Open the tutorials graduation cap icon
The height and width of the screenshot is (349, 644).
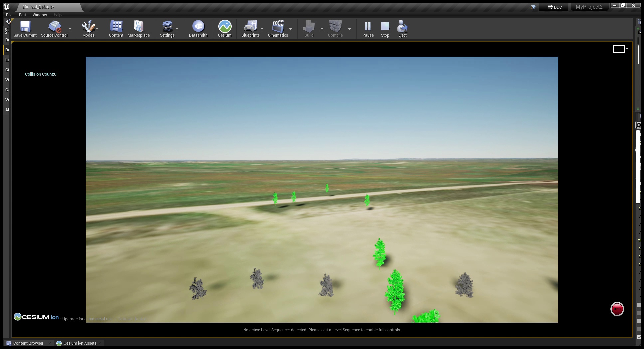point(533,7)
